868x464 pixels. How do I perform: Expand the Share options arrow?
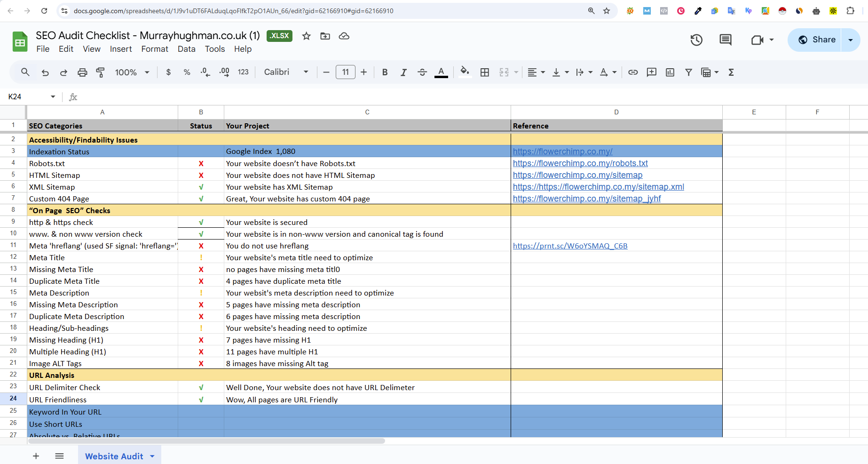click(x=851, y=40)
